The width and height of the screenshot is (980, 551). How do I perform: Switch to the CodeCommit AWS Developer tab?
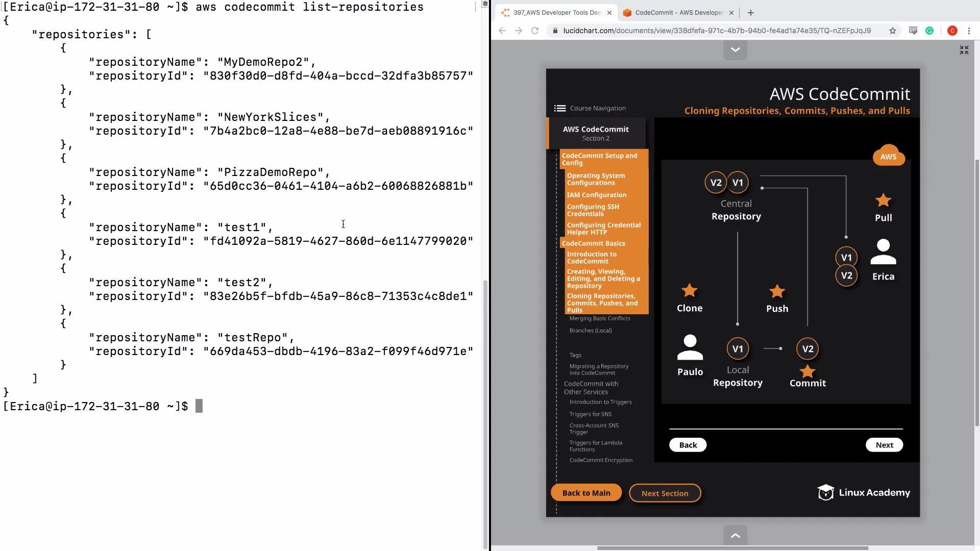(x=678, y=13)
